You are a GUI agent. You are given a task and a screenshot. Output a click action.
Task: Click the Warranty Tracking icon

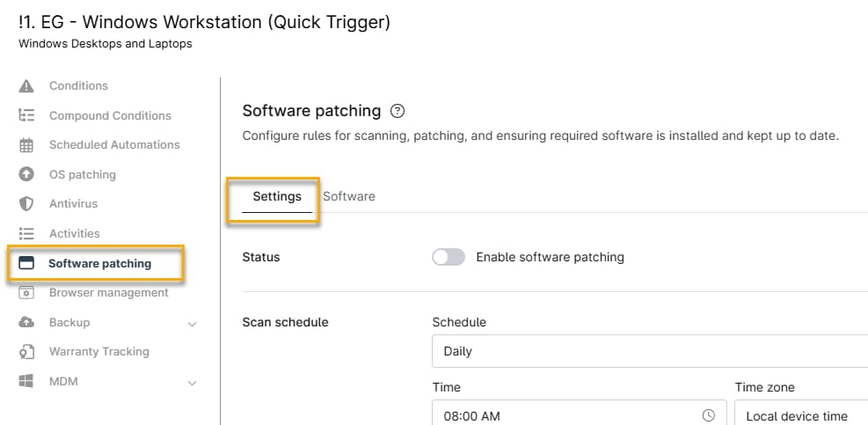(x=26, y=352)
